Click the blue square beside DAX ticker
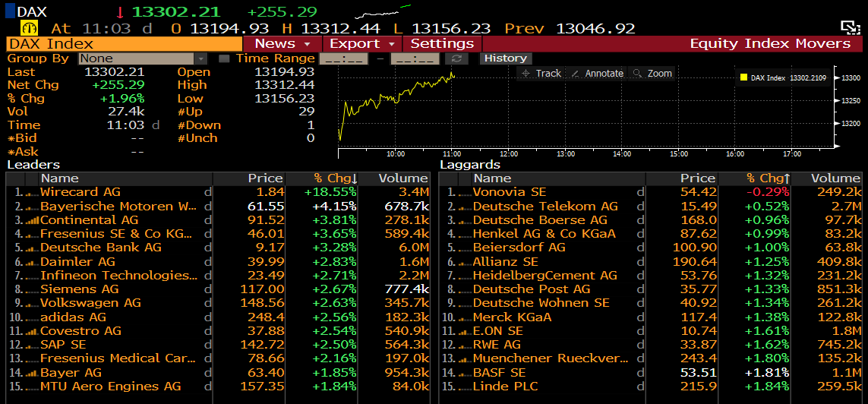 (x=10, y=11)
